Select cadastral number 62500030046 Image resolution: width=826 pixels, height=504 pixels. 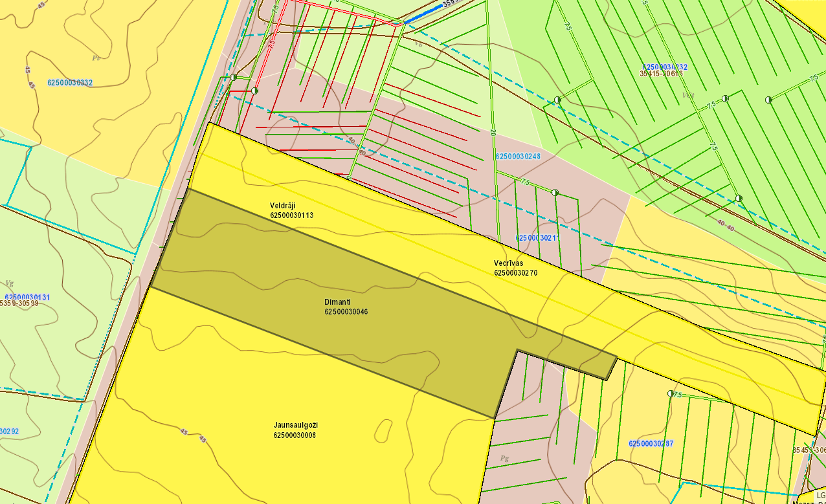(x=346, y=312)
